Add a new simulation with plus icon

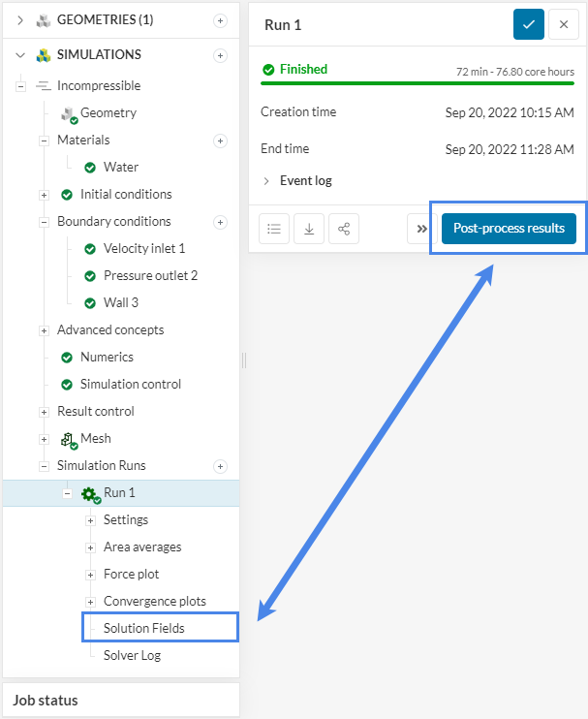pyautogui.click(x=220, y=55)
